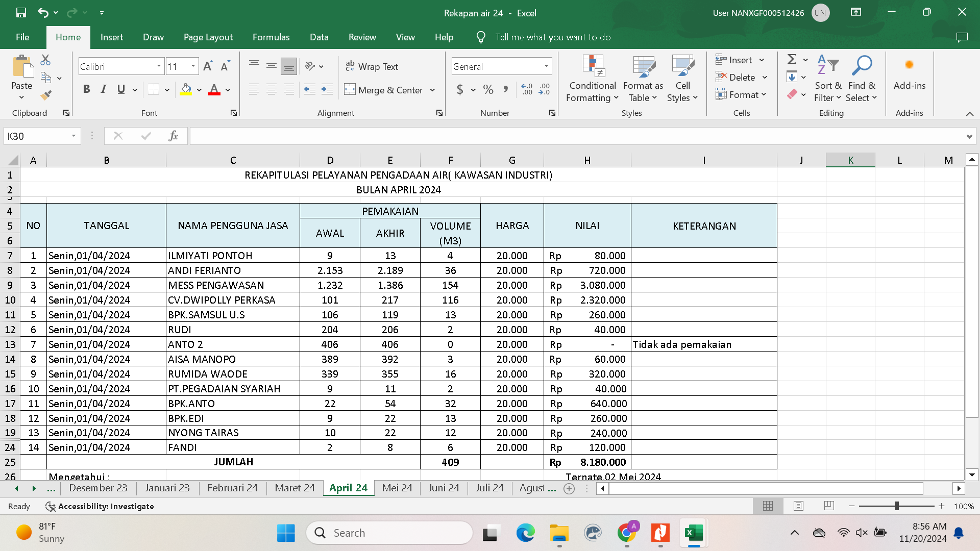Screen dimensions: 980x551
Task: Switch to the Page Layout tab
Action: pyautogui.click(x=208, y=37)
